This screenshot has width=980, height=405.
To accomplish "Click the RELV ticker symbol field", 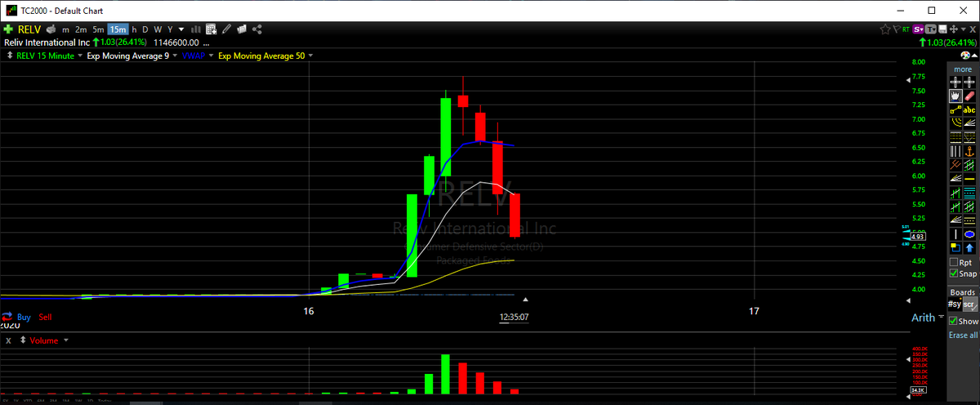I will [29, 29].
